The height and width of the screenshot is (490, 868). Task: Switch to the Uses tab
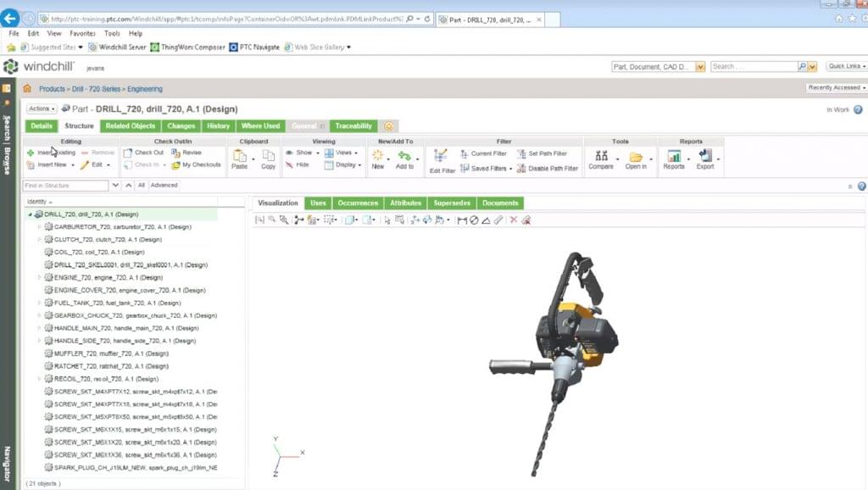click(318, 203)
